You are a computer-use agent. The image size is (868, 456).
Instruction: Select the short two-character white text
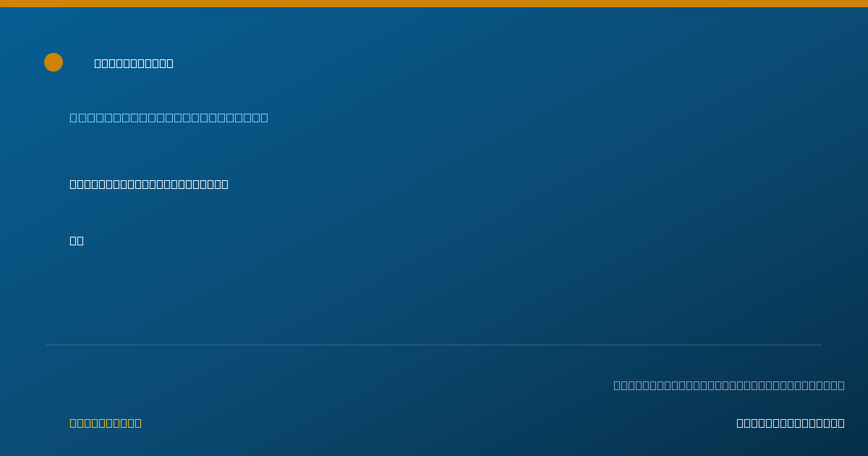coord(77,240)
